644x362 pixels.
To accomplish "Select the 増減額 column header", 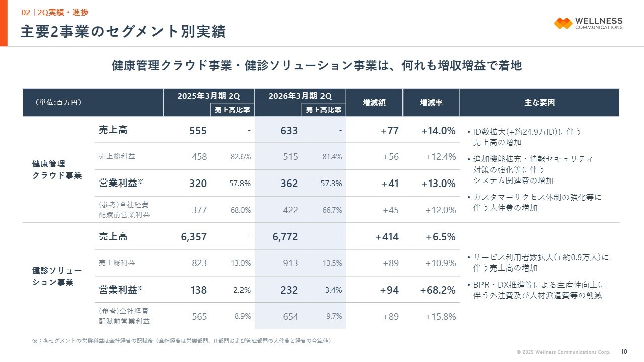I will pyautogui.click(x=374, y=102).
